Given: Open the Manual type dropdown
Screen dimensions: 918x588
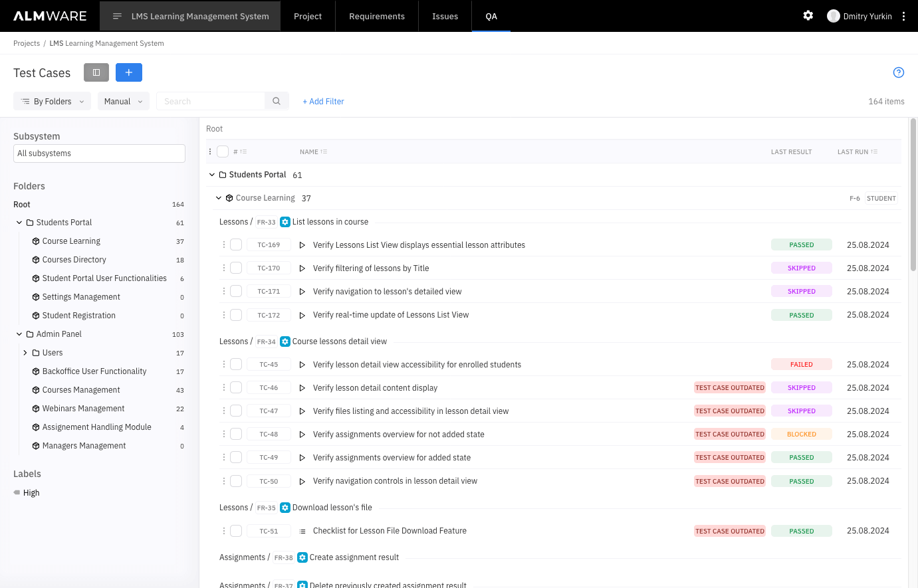Looking at the screenshot, I should (x=124, y=101).
